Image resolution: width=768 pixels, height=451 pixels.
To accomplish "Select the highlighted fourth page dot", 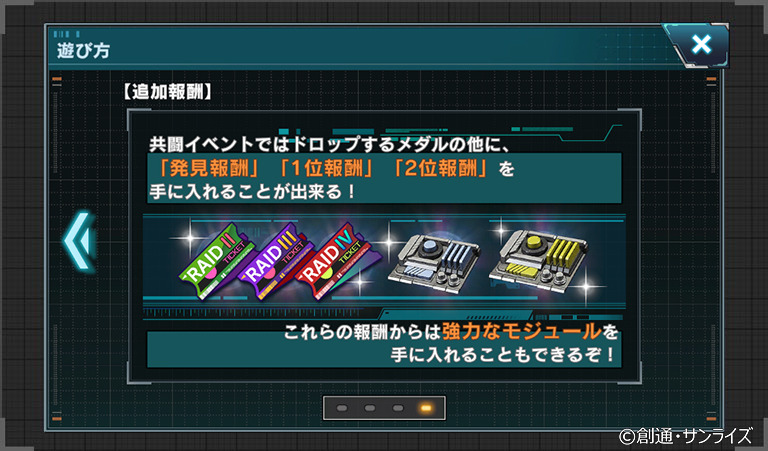I will [426, 408].
